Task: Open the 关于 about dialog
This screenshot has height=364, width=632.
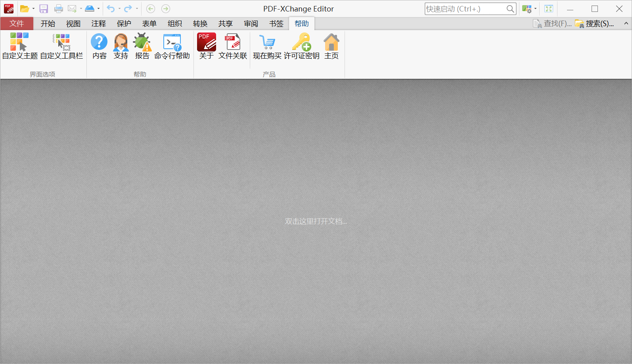Action: click(207, 46)
